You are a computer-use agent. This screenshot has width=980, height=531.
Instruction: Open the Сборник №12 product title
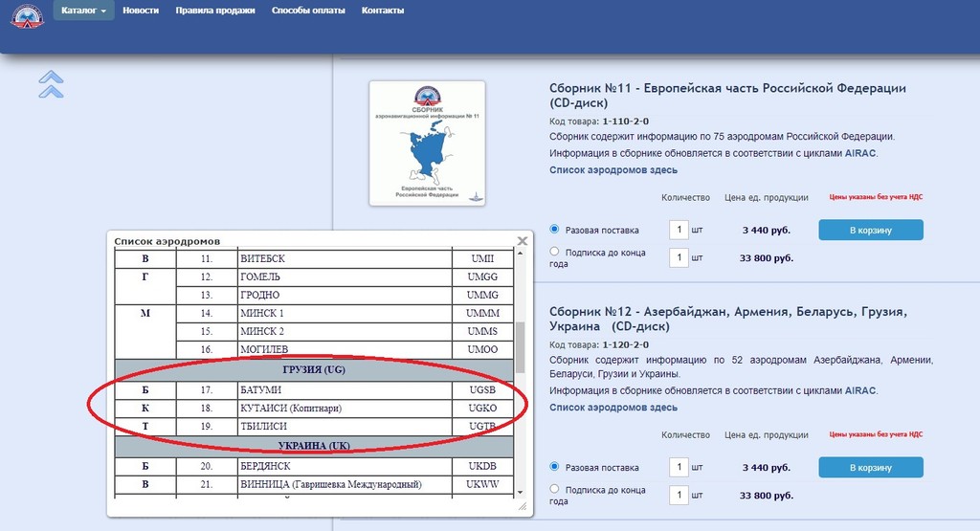click(x=728, y=319)
